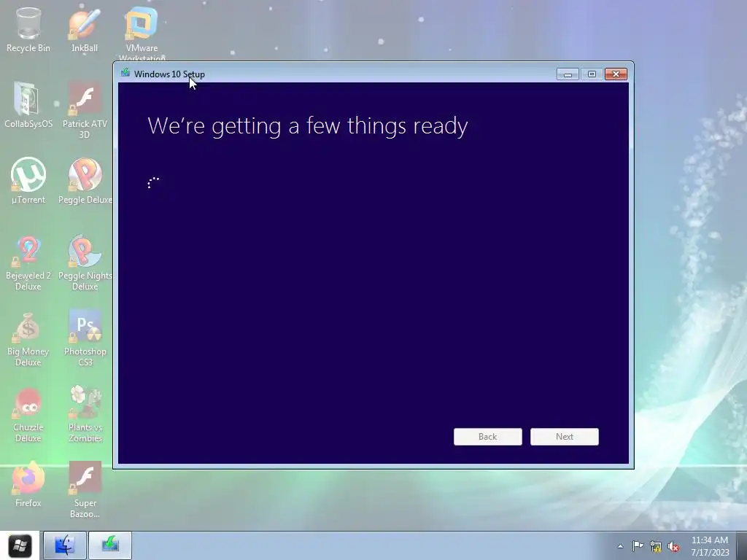Viewport: 747px width, 560px height.
Task: Open the Action Center flag icon
Action: (x=638, y=546)
